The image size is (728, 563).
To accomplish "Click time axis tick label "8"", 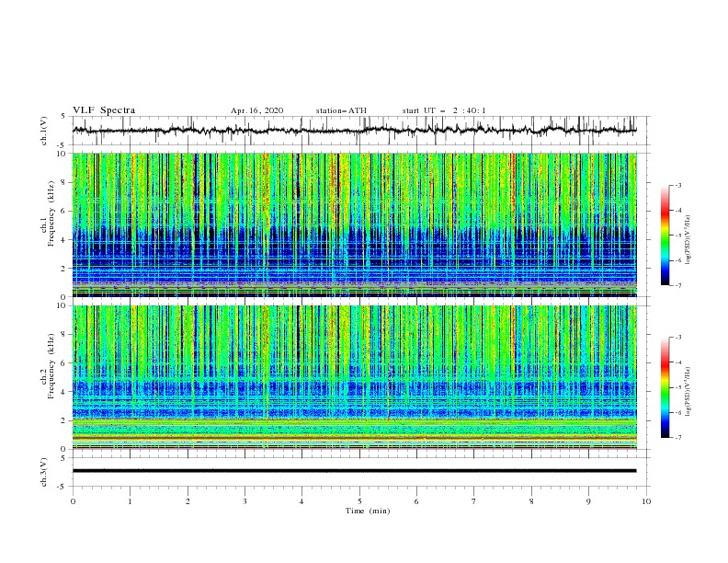I will (x=531, y=501).
